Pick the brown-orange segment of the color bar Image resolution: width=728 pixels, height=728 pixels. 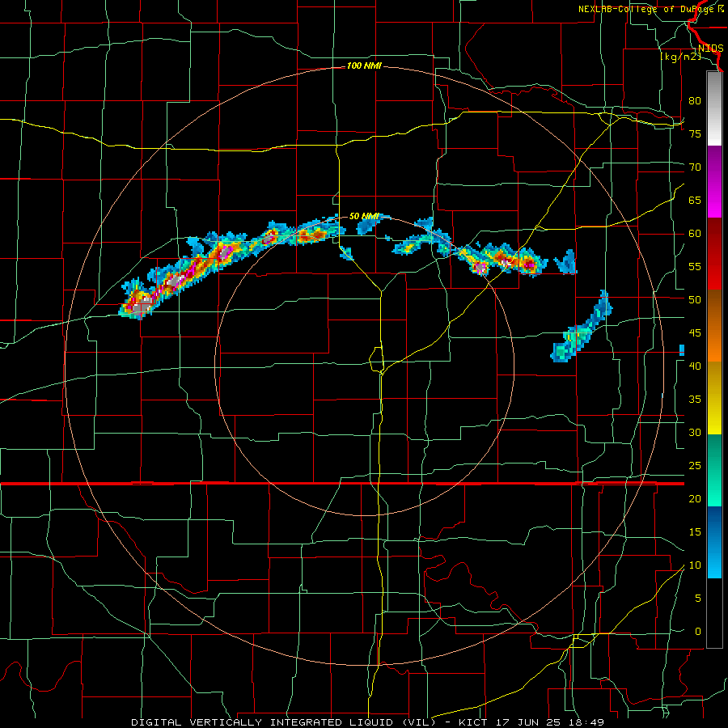coord(714,325)
